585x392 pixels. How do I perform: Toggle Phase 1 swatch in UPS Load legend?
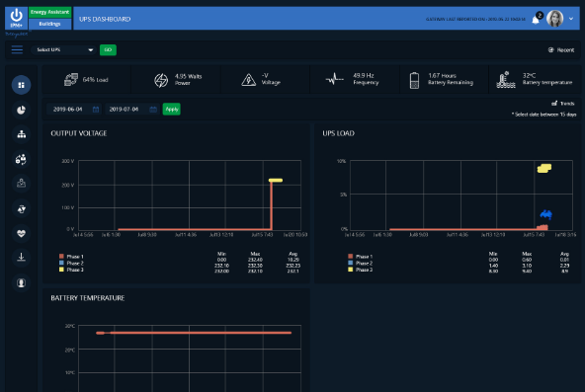350,256
